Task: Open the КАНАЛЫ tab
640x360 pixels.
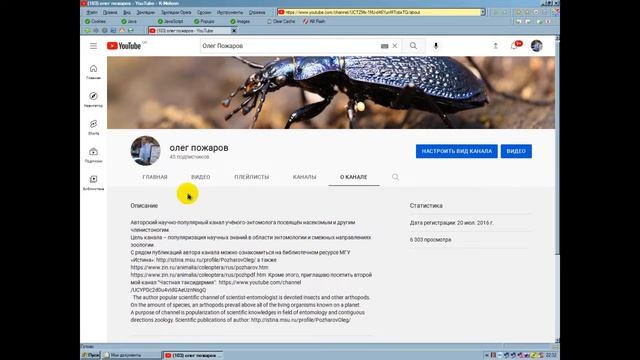Action: (304, 177)
